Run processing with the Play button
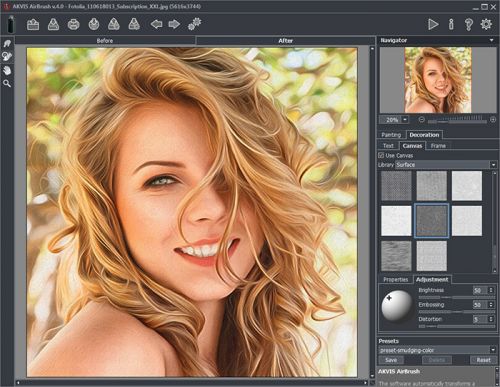500x387 pixels. pyautogui.click(x=433, y=24)
